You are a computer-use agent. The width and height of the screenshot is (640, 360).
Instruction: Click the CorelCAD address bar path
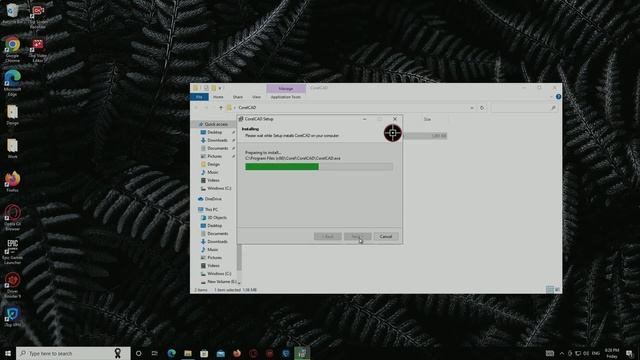tap(247, 108)
